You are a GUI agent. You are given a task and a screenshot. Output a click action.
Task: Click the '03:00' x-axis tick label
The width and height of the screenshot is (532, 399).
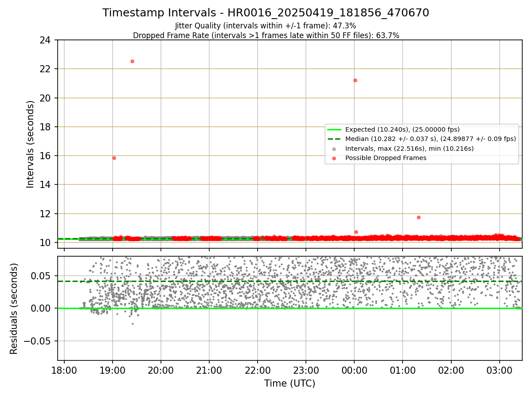[500, 370]
